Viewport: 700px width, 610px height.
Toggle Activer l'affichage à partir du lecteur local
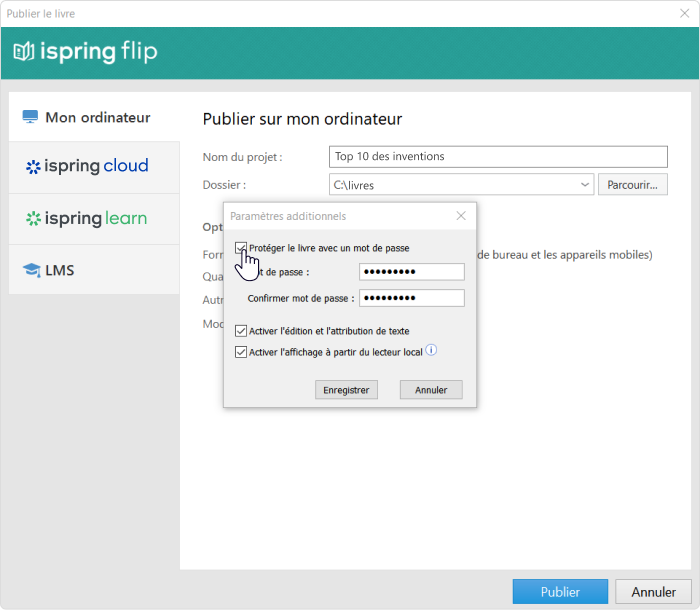241,352
